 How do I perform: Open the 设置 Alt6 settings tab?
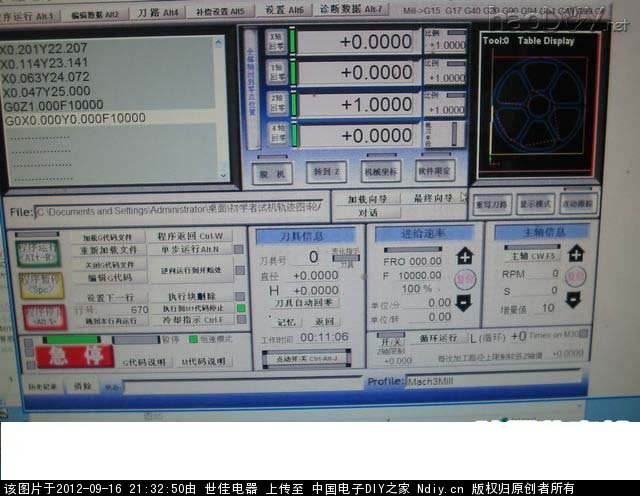pyautogui.click(x=284, y=10)
